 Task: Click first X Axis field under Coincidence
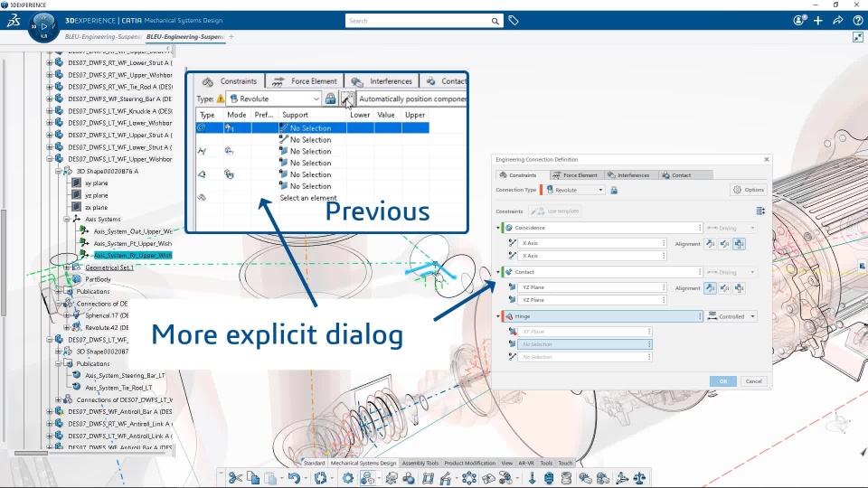pyautogui.click(x=591, y=243)
